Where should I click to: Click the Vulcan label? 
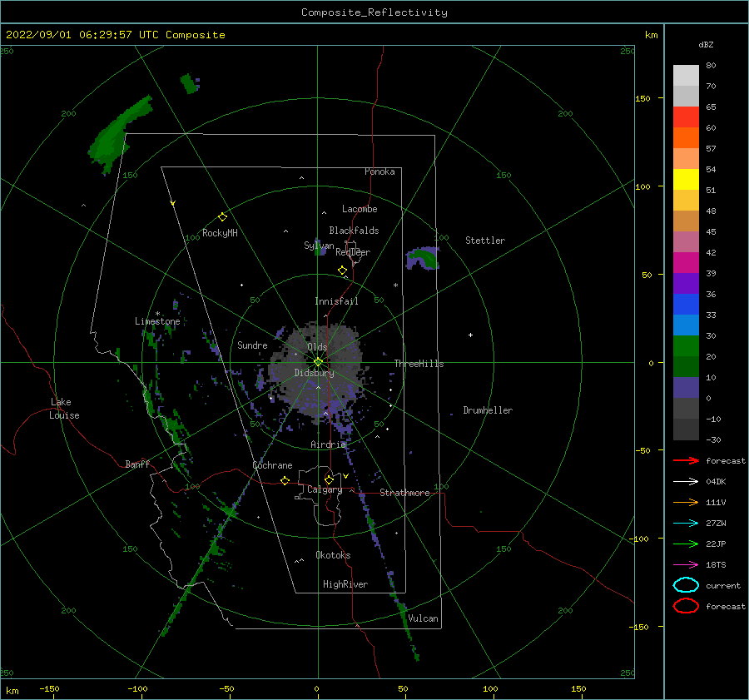click(x=423, y=618)
